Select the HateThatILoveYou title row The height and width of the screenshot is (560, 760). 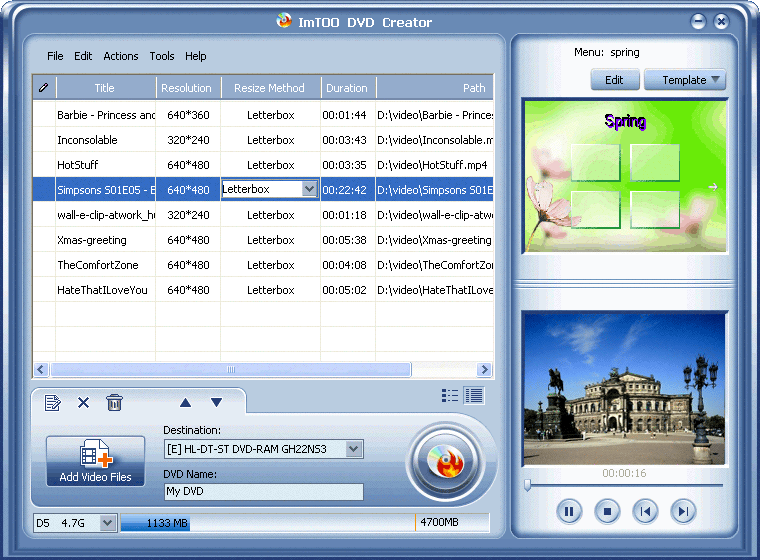[x=263, y=290]
